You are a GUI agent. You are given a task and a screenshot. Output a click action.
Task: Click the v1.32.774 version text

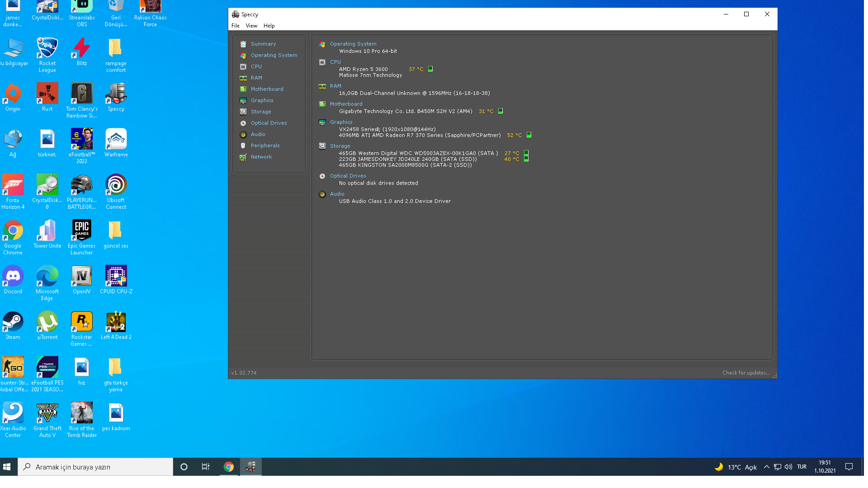click(244, 373)
